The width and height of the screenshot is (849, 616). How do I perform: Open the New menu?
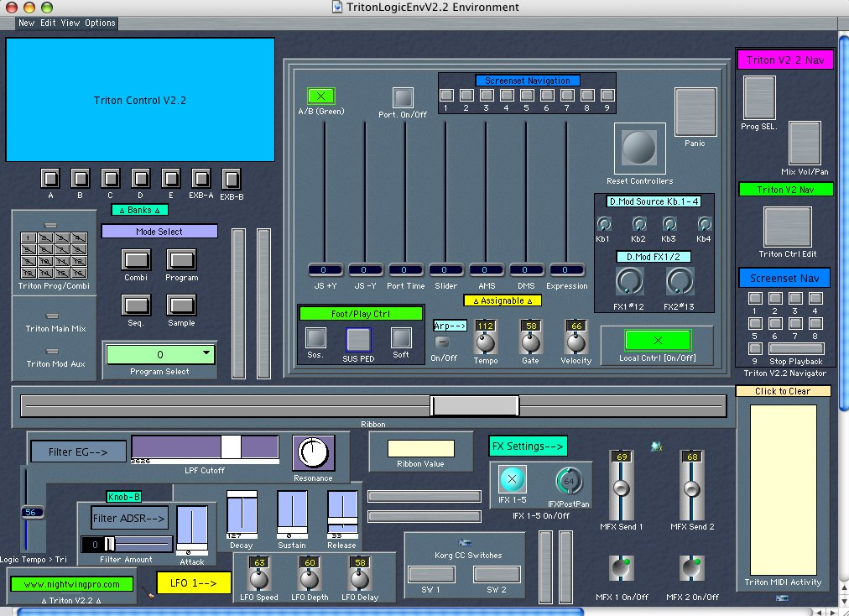click(26, 23)
